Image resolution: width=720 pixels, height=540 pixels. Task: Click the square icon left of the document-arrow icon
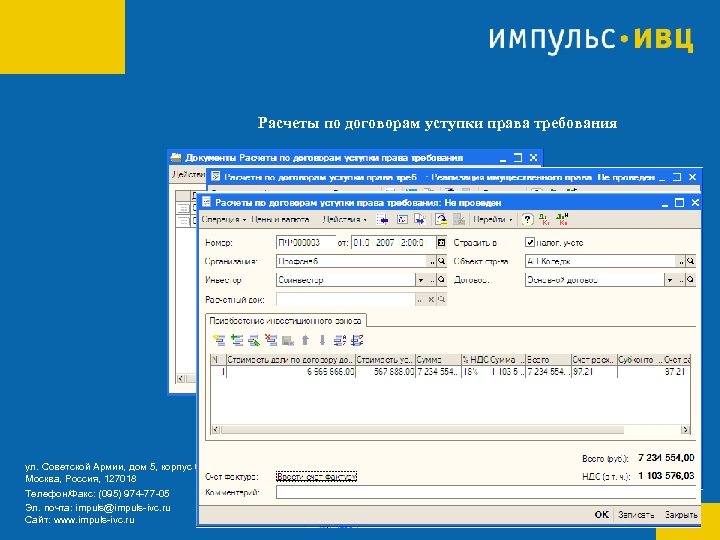coord(402,219)
